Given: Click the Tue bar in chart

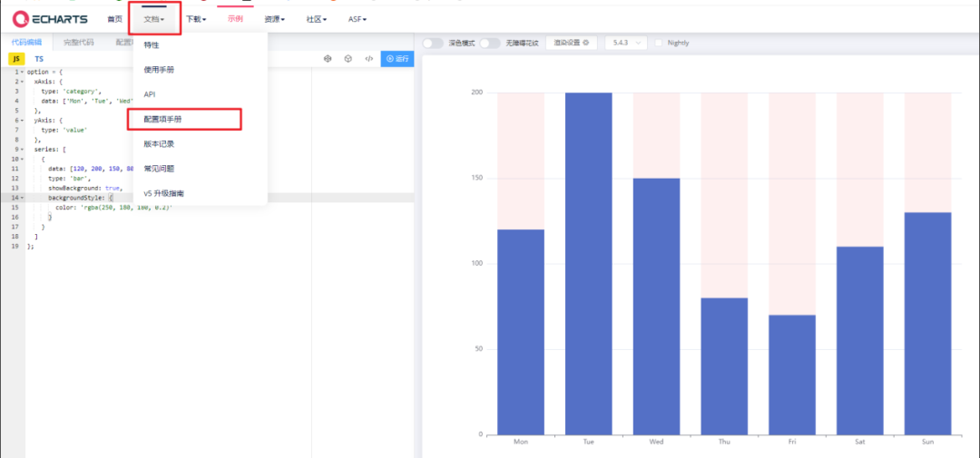Looking at the screenshot, I should pyautogui.click(x=589, y=264).
